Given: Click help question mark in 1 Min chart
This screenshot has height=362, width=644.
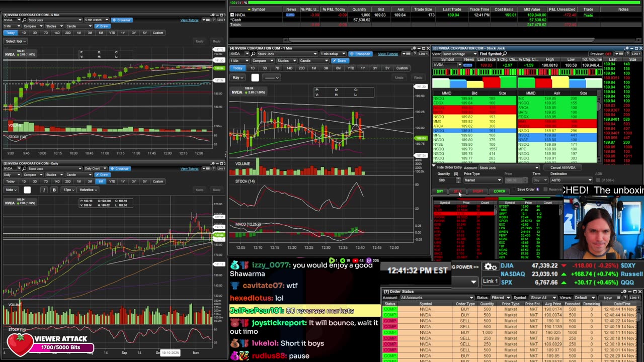Looking at the screenshot, I should (x=415, y=54).
